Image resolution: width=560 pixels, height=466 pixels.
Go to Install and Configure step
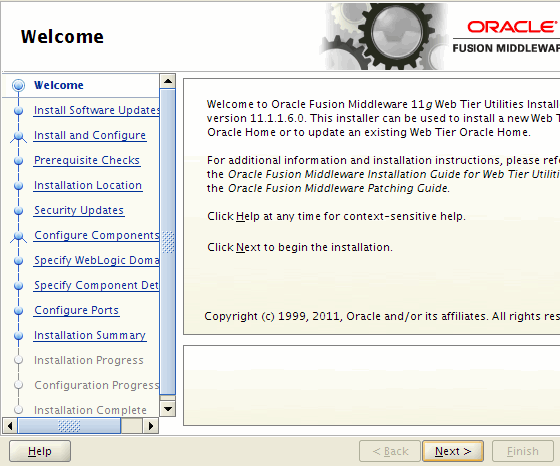(90, 135)
